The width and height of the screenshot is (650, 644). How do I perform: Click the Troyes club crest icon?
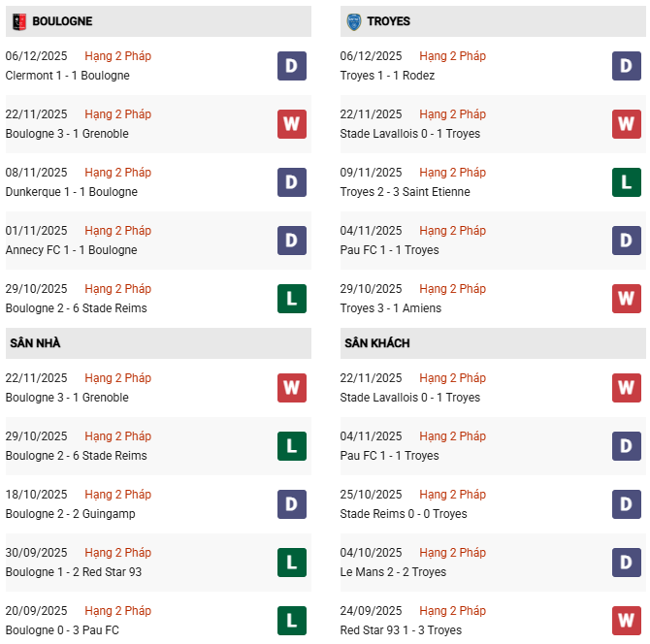coord(353,21)
